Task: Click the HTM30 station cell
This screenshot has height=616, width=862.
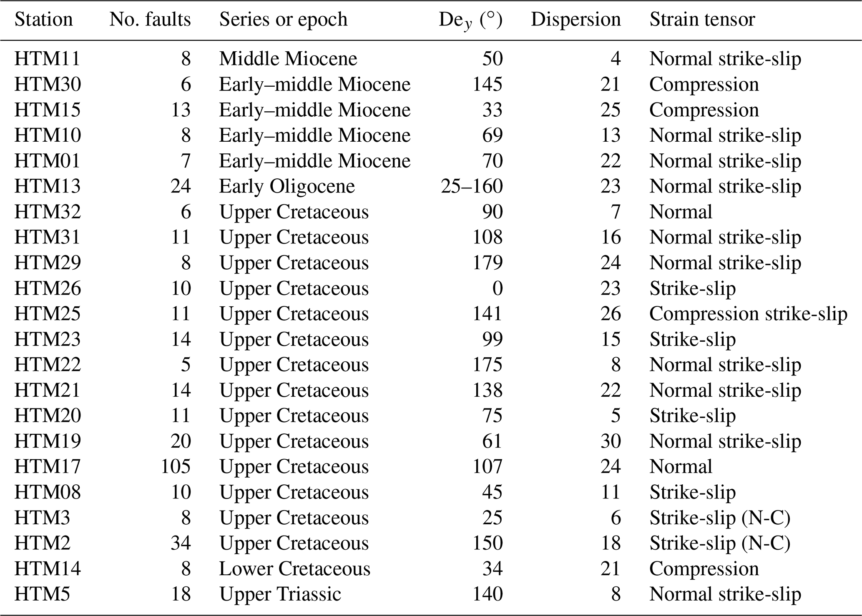Action: (48, 85)
